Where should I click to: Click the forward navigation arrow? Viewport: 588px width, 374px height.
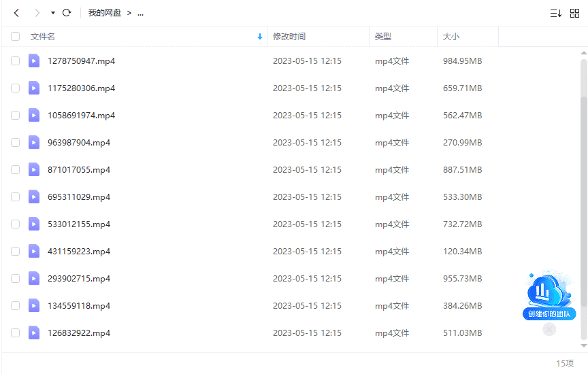point(37,13)
